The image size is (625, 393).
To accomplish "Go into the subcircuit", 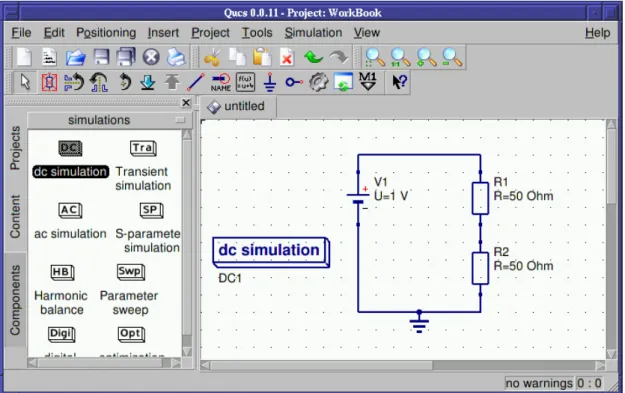I will 147,83.
